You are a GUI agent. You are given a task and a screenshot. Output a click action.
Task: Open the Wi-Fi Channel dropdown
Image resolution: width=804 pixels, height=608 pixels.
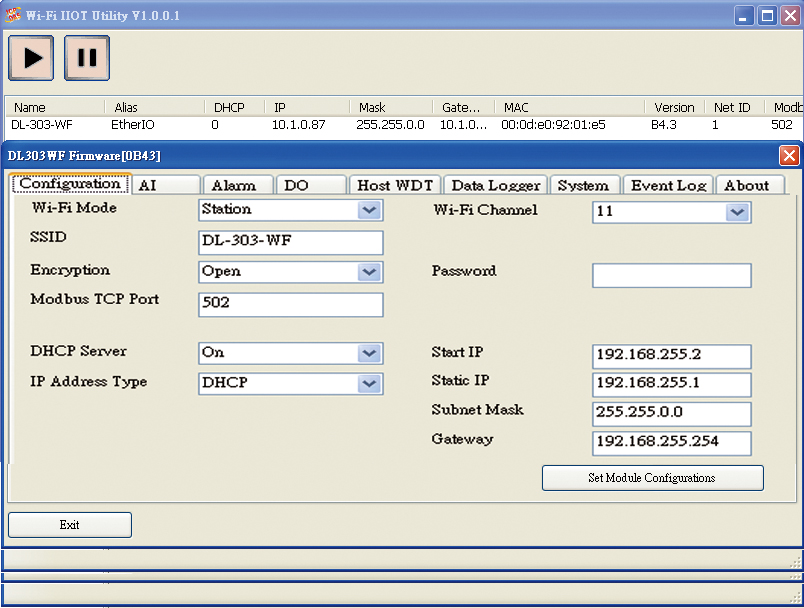click(x=738, y=212)
